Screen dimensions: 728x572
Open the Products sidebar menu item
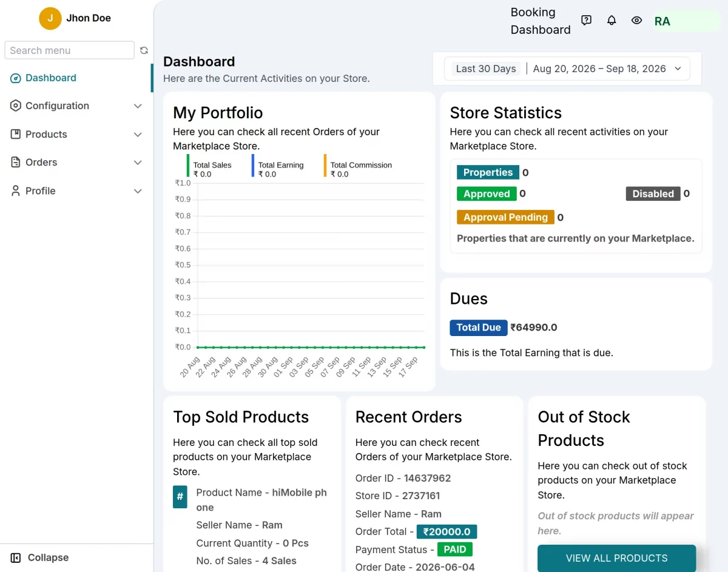[76, 134]
